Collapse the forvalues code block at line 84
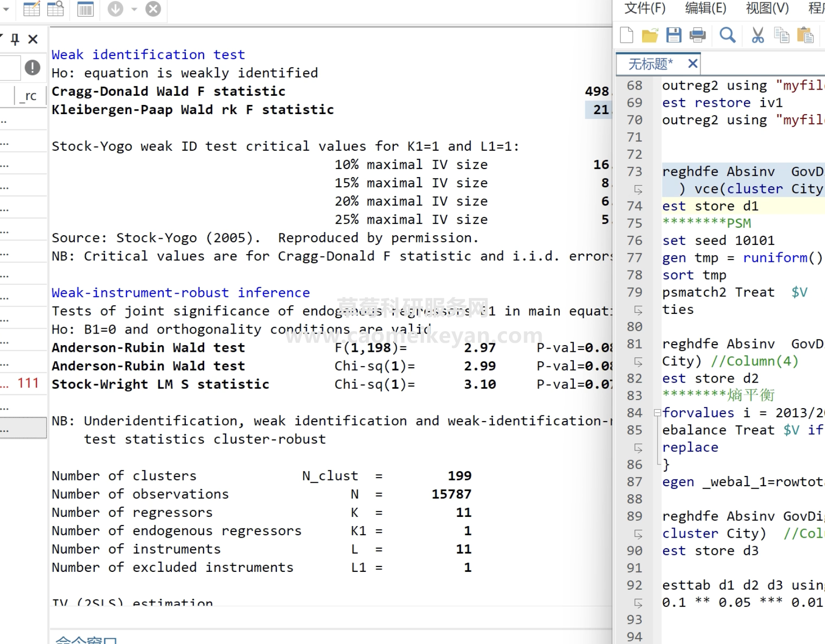The height and width of the screenshot is (644, 825). click(657, 412)
